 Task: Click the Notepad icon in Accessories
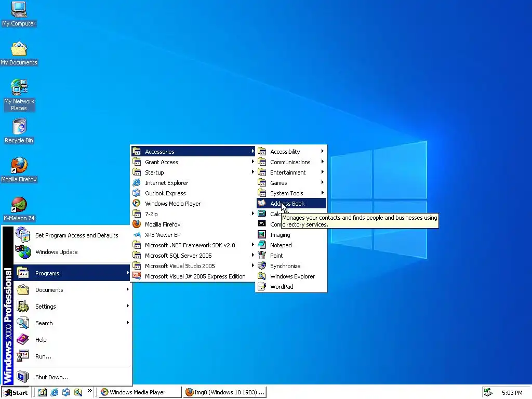click(x=262, y=245)
